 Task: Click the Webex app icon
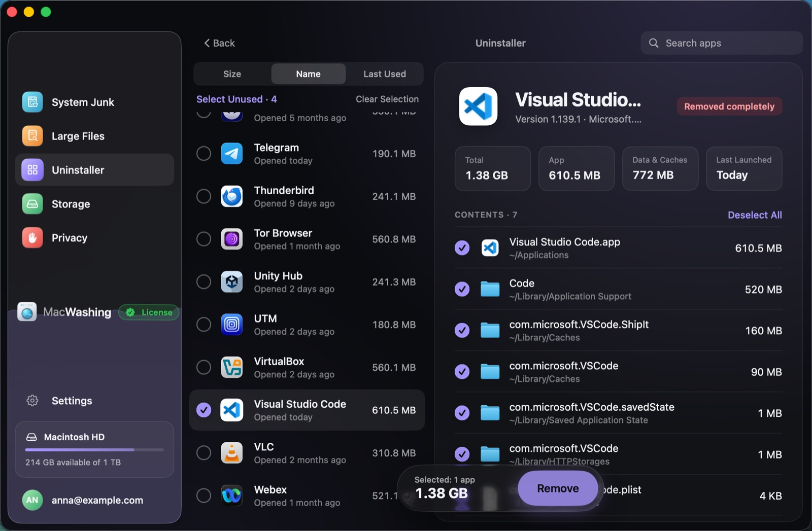pyautogui.click(x=232, y=495)
